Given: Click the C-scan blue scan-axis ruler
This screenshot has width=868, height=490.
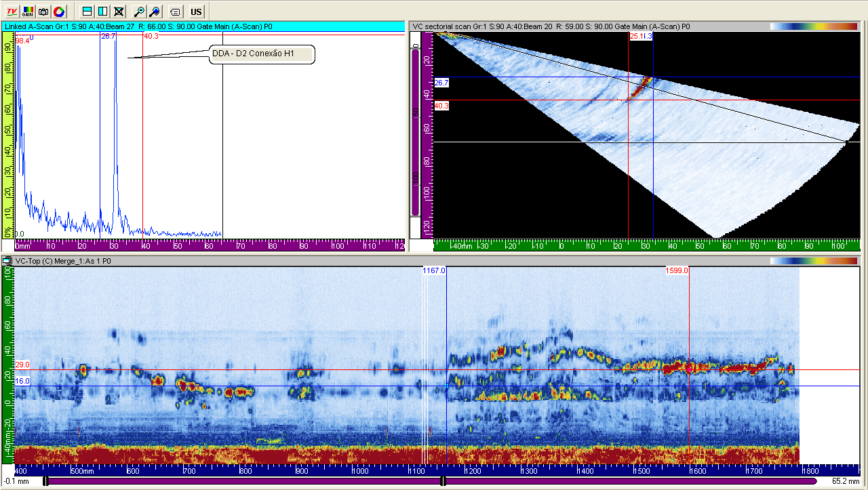Looking at the screenshot, I should 437,470.
